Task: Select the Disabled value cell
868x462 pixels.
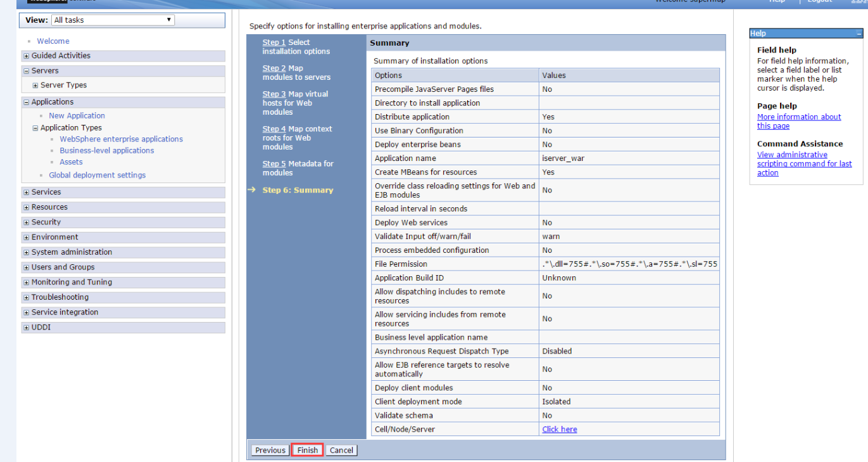Action: point(629,351)
